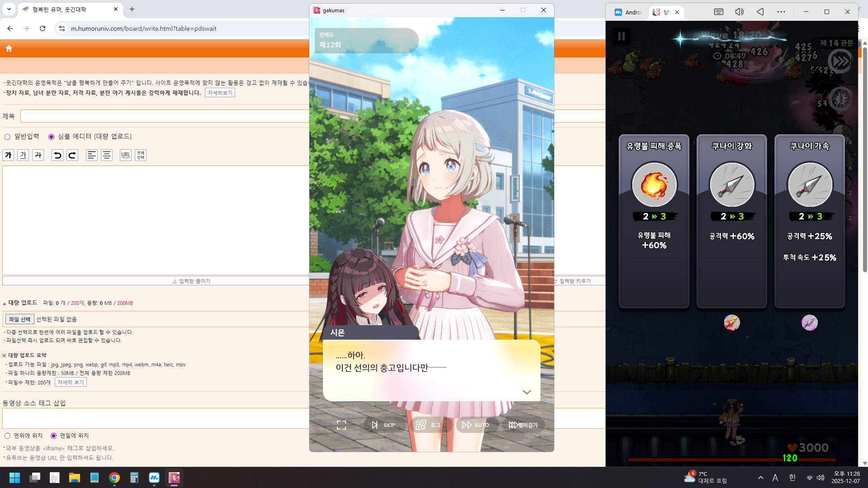Screen dimensions: 868x488
Task: Launch File Explorer from the taskbar
Action: 75,478
